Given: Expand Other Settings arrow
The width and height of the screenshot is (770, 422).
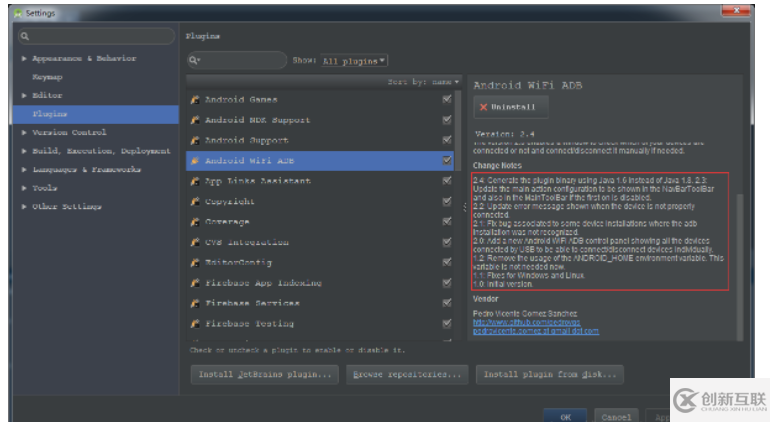Looking at the screenshot, I should (x=24, y=207).
